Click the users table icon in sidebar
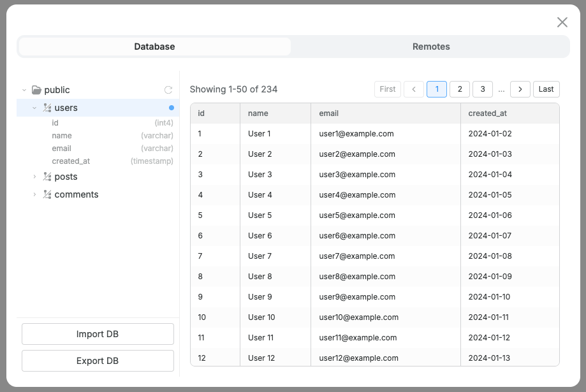This screenshot has width=586, height=392. pyautogui.click(x=47, y=108)
